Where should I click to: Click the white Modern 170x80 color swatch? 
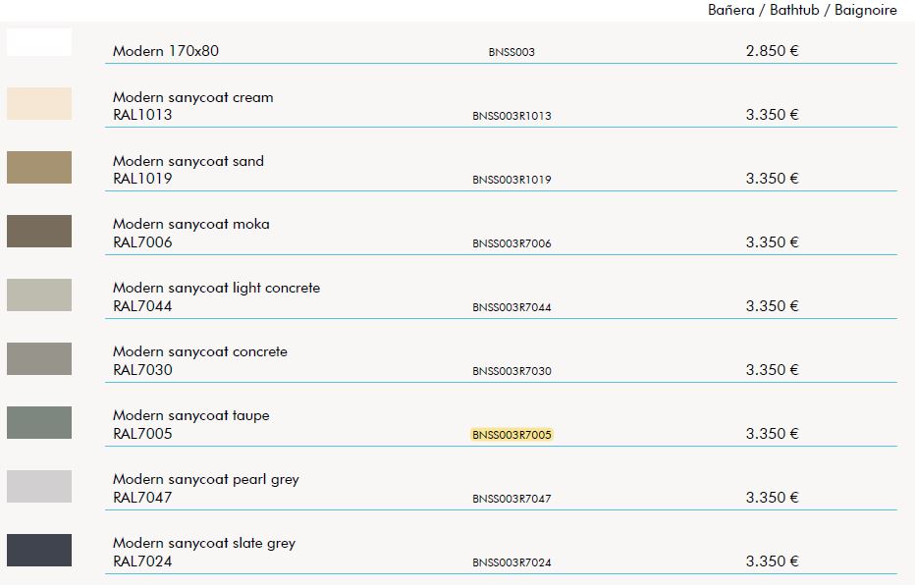(39, 42)
